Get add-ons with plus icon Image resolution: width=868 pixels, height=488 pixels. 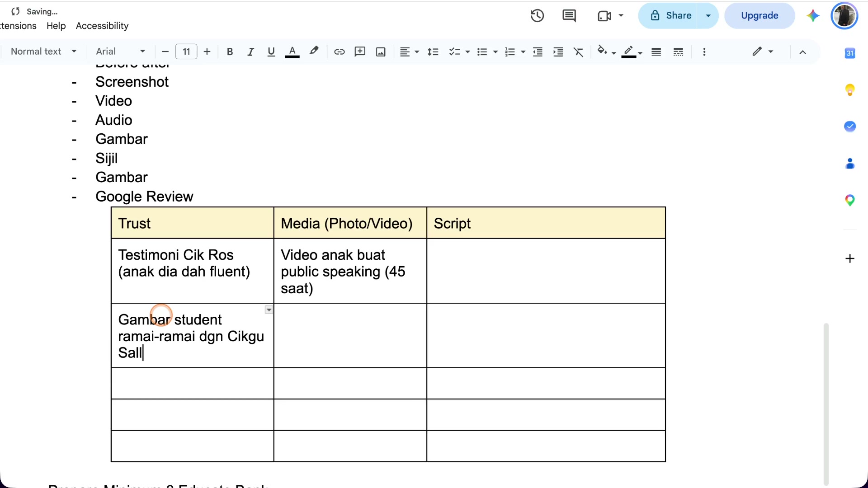click(850, 258)
